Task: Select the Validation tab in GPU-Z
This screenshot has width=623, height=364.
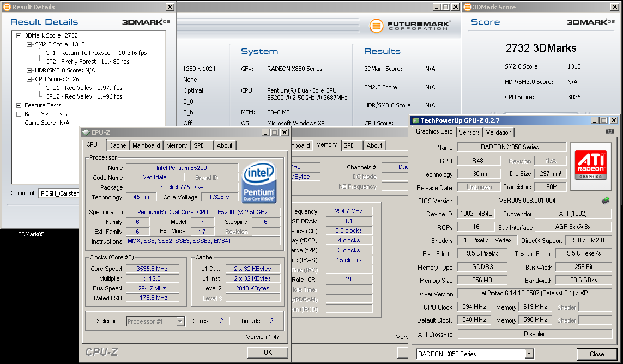Action: point(499,132)
